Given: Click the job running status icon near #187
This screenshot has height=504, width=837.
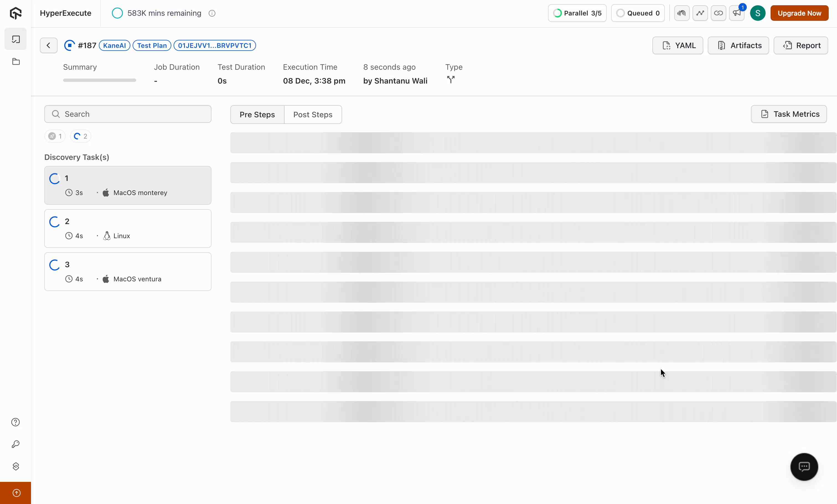Looking at the screenshot, I should click(x=69, y=45).
